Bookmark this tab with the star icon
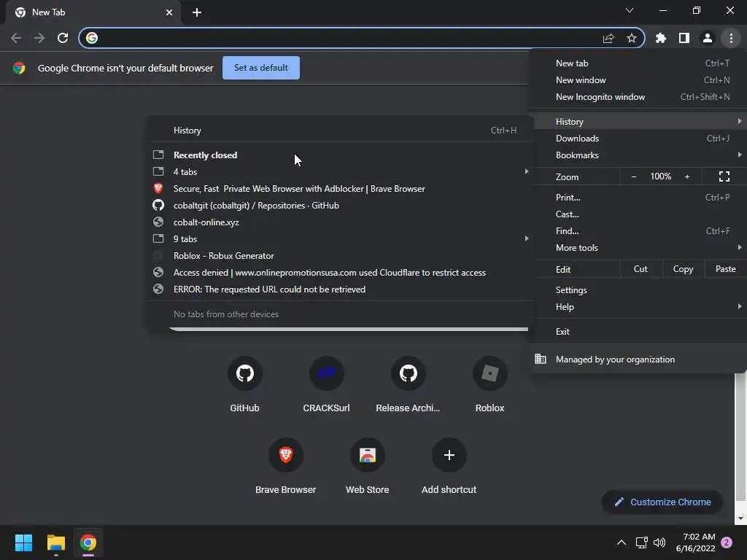The height and width of the screenshot is (560, 747). [x=632, y=38]
